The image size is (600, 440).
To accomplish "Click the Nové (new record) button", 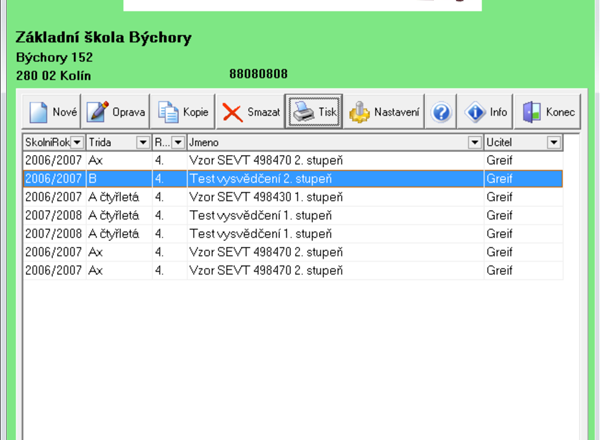I will [52, 112].
